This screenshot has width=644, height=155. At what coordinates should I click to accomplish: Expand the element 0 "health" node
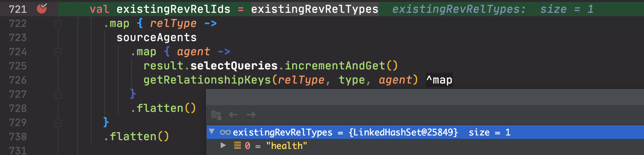click(223, 145)
